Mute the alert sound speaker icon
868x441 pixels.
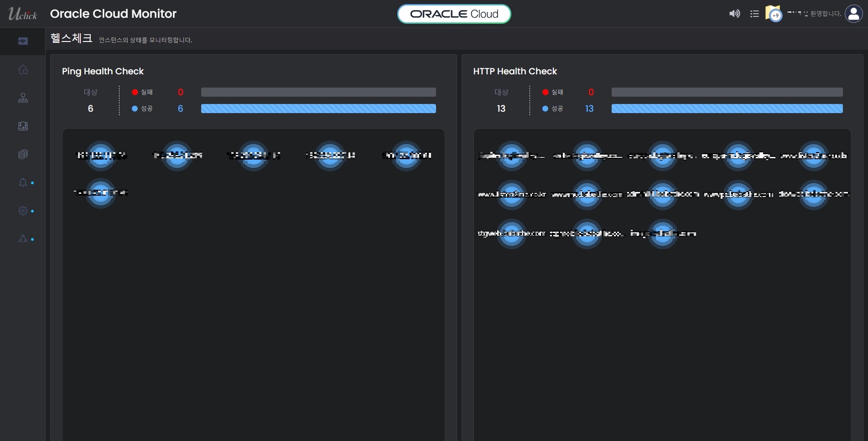point(734,14)
